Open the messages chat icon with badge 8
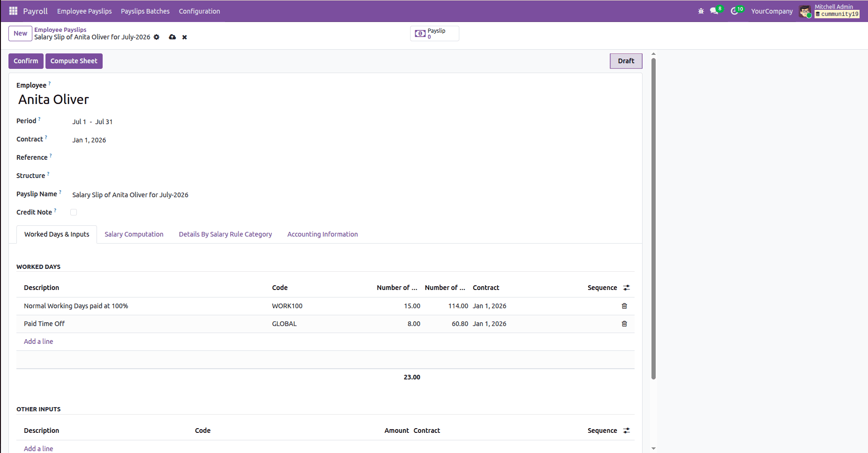The height and width of the screenshot is (453, 868). pos(714,11)
